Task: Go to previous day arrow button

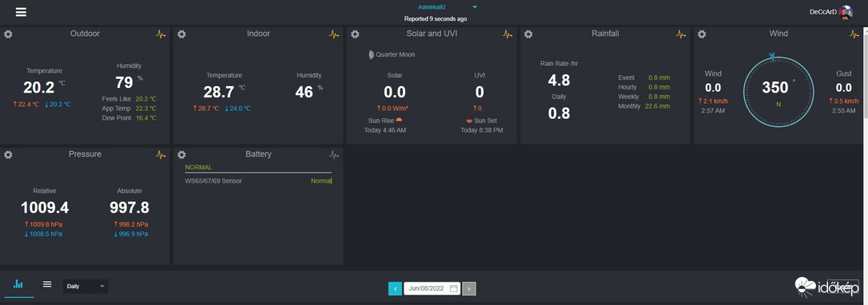Action: point(396,288)
